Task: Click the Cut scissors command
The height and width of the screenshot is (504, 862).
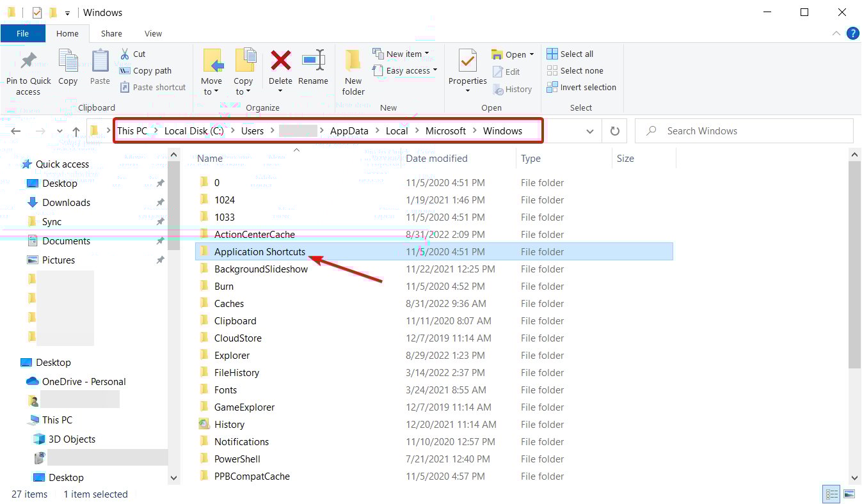Action: coord(133,54)
